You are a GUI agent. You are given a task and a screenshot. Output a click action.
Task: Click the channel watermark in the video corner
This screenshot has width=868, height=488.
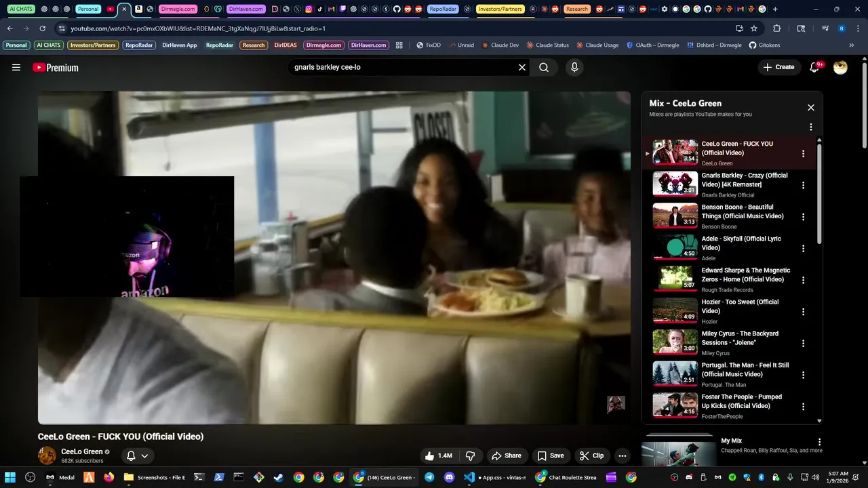point(616,405)
